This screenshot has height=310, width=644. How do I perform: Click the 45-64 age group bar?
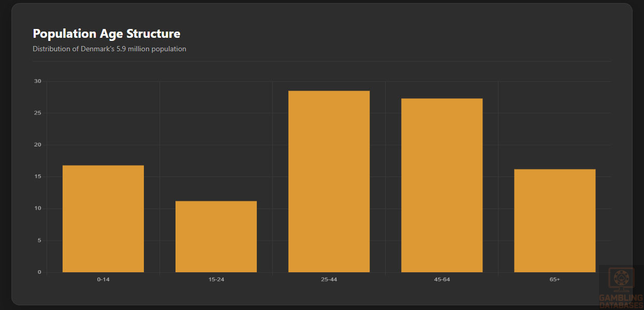coord(442,185)
